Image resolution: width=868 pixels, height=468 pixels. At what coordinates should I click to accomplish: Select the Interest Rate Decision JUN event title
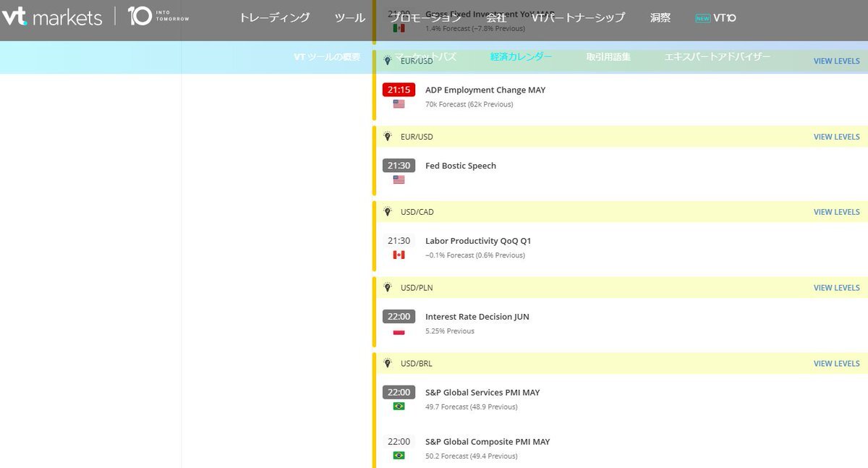(x=477, y=317)
